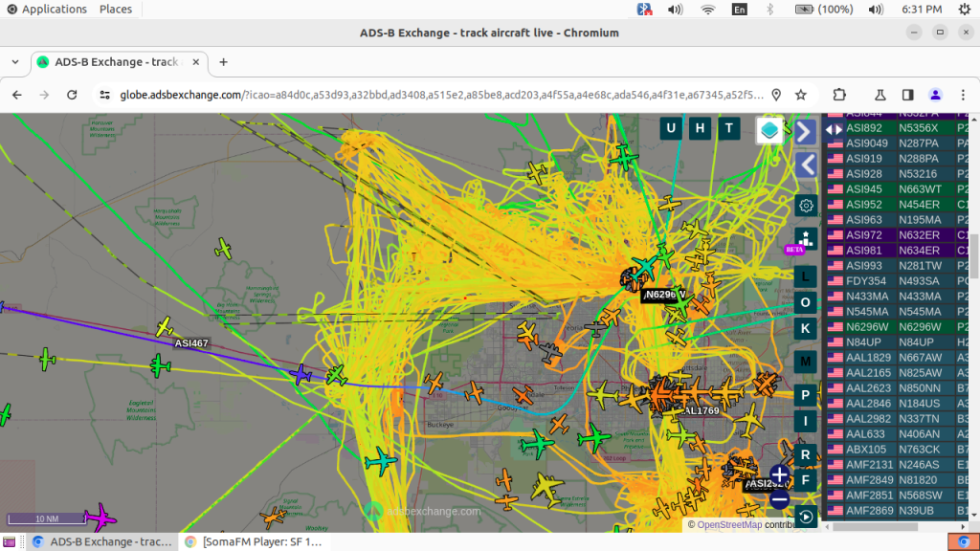Screen dimensions: 980x551
Task: Open the SomaFM Player taskbar window
Action: tap(254, 541)
